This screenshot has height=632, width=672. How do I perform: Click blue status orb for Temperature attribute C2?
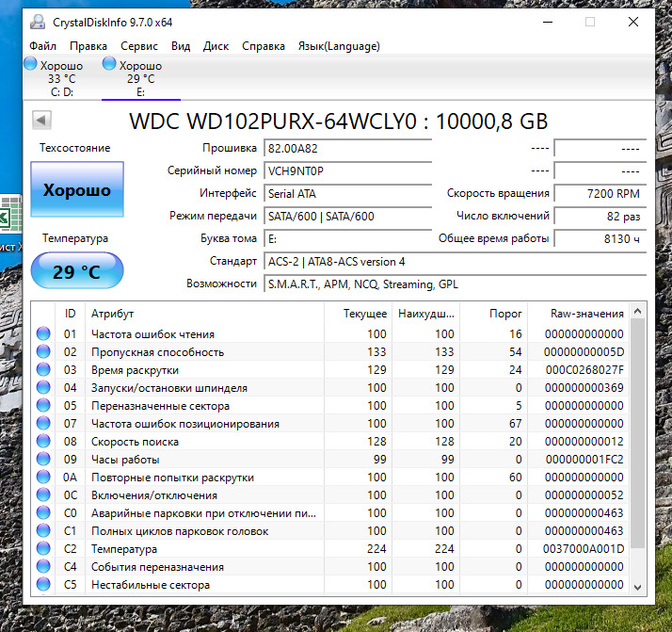point(43,549)
